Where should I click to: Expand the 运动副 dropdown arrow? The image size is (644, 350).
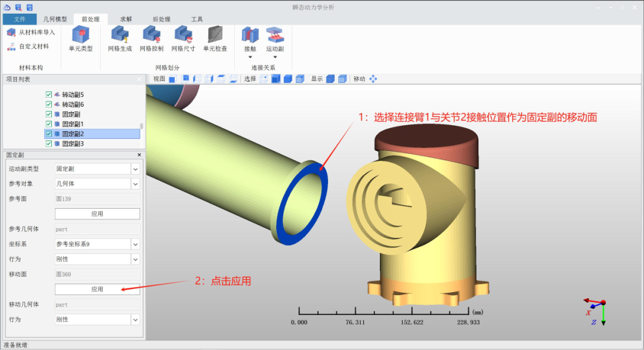point(275,57)
